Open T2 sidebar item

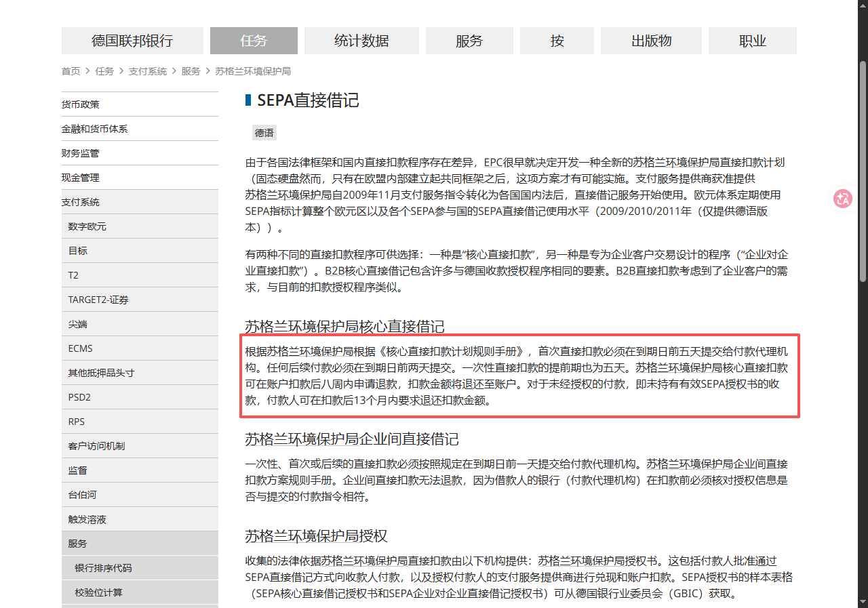(140, 275)
